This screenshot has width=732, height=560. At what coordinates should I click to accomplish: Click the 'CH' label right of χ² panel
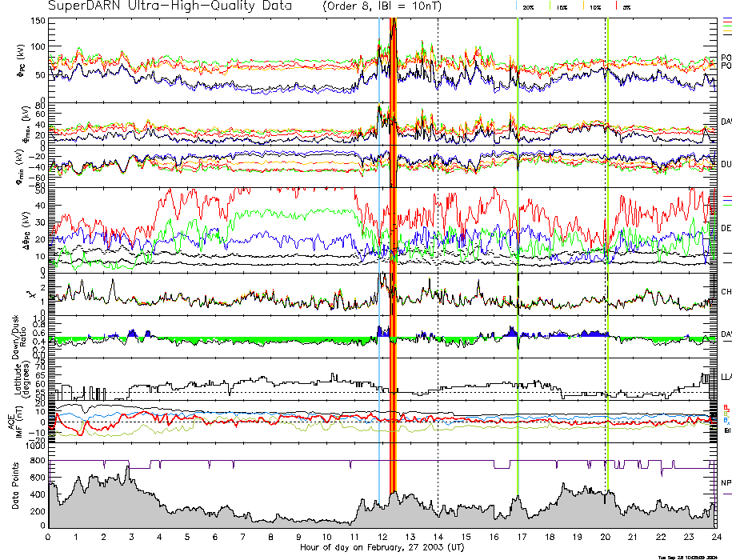[x=726, y=292]
